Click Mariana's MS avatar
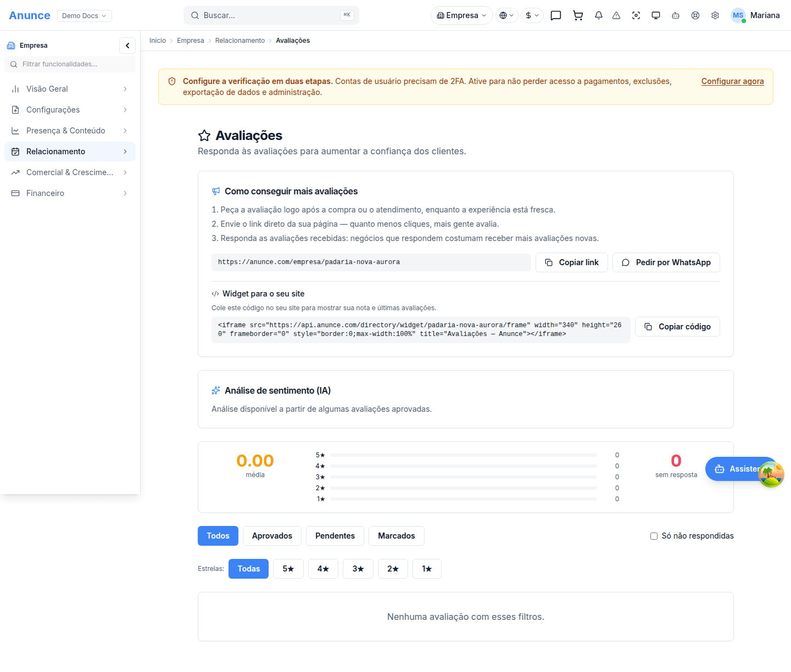791x672 pixels. click(x=738, y=15)
